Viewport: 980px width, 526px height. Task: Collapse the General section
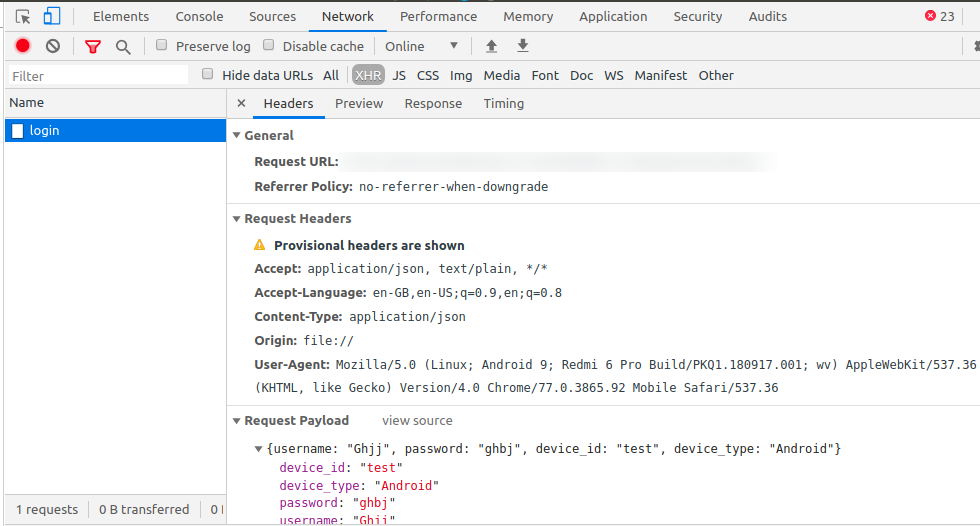point(236,135)
